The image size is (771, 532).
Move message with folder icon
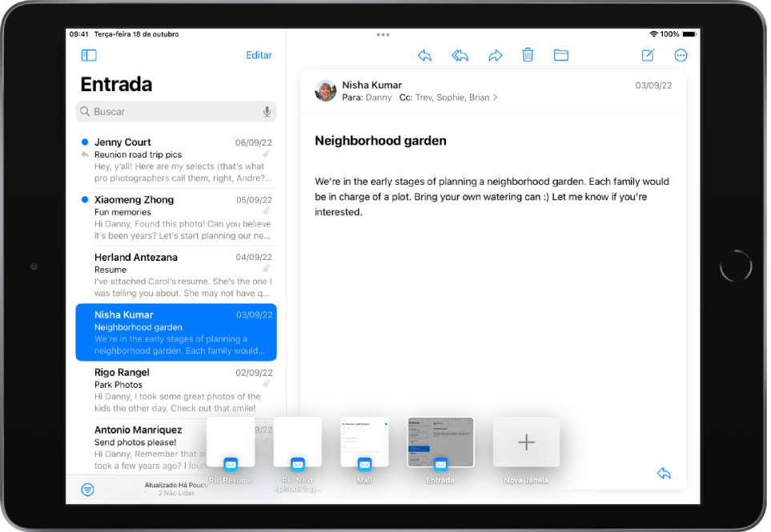coord(561,55)
